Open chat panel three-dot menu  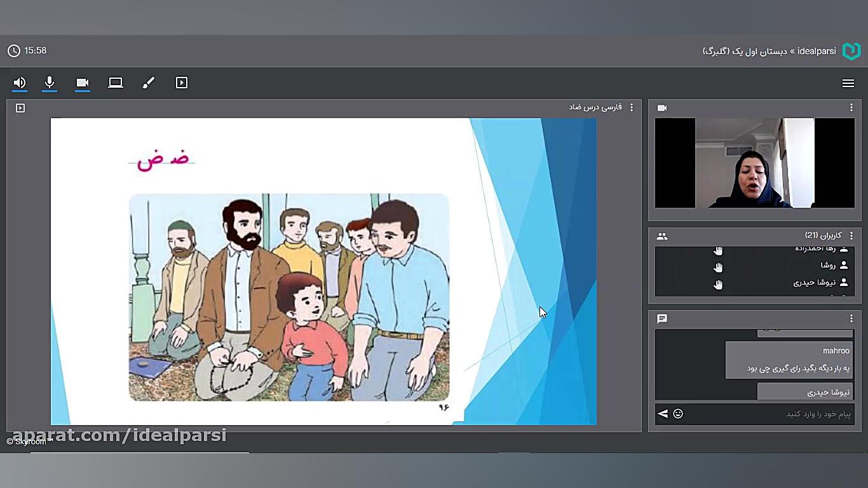point(851,318)
